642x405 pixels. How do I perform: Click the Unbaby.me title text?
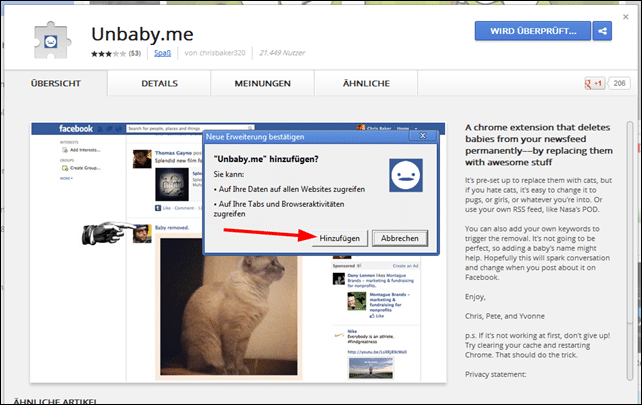click(142, 34)
